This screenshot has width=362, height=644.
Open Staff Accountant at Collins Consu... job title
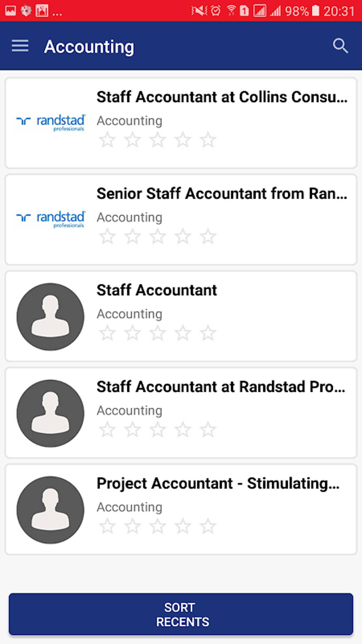[x=222, y=97]
